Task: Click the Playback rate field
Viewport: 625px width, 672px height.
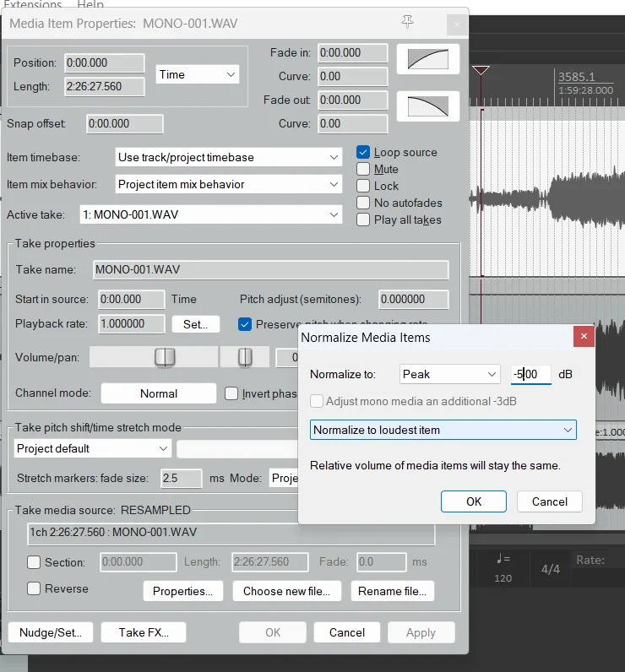Action: pos(132,323)
